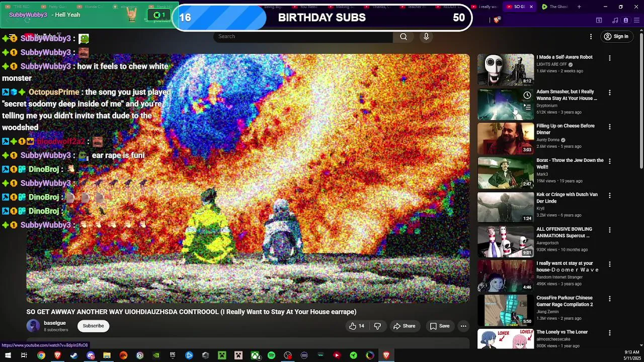Open options for Adam Smasher video
This screenshot has height=362, width=644.
click(x=609, y=93)
